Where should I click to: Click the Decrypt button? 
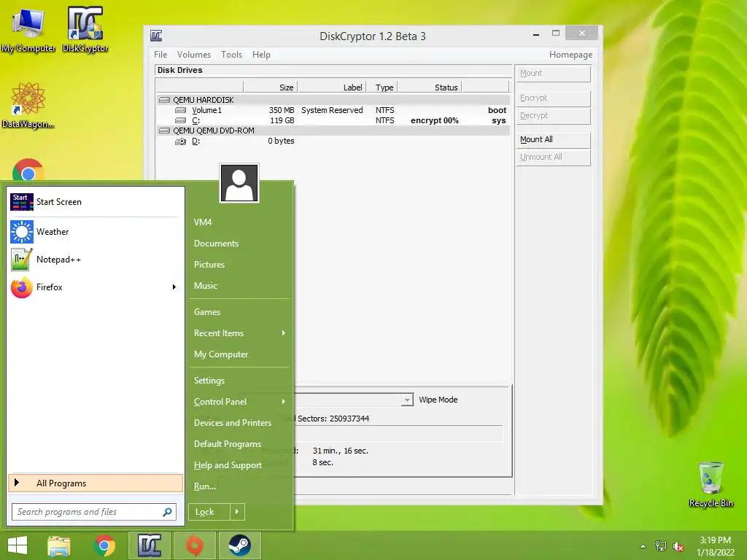coord(554,116)
